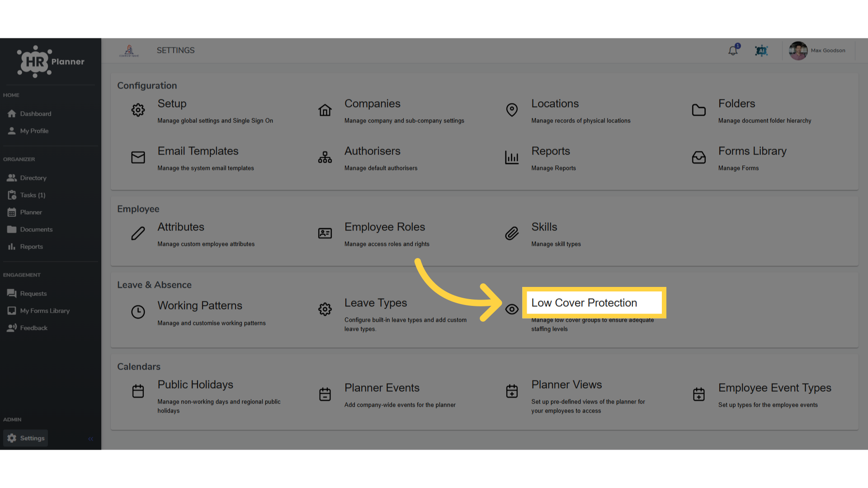Open Documents in the sidebar

30,230
